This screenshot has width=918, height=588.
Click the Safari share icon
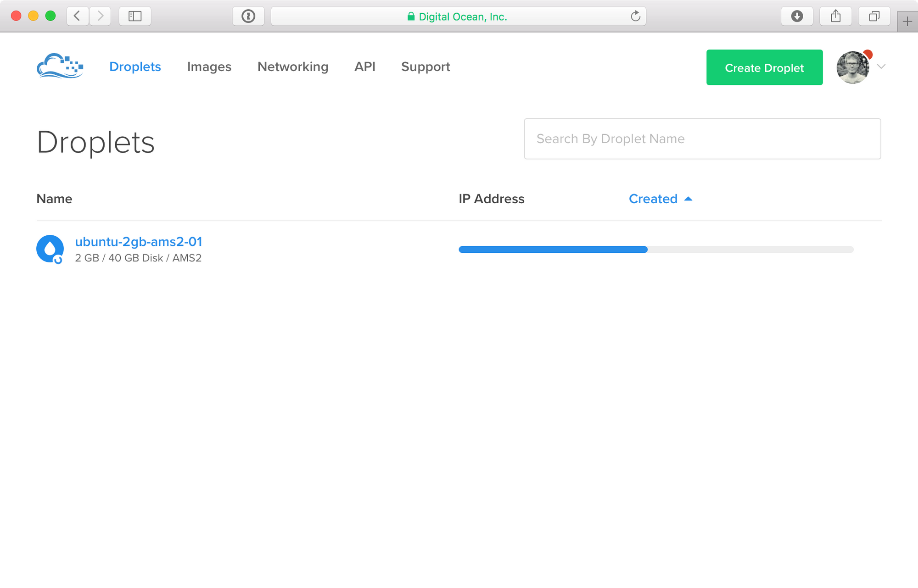(x=835, y=17)
